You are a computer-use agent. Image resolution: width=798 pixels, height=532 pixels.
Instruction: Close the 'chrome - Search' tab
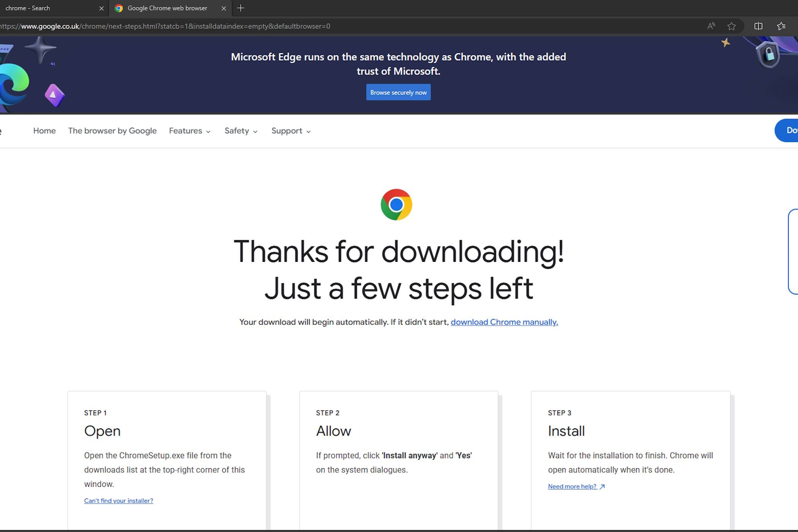click(x=101, y=8)
